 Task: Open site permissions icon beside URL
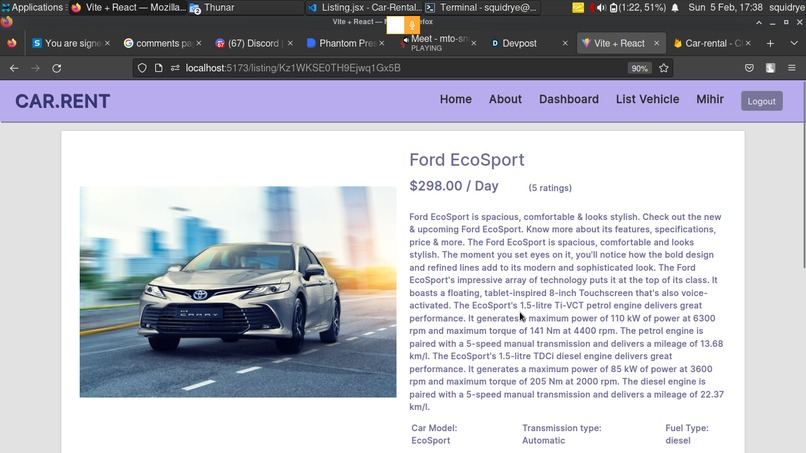click(x=175, y=68)
